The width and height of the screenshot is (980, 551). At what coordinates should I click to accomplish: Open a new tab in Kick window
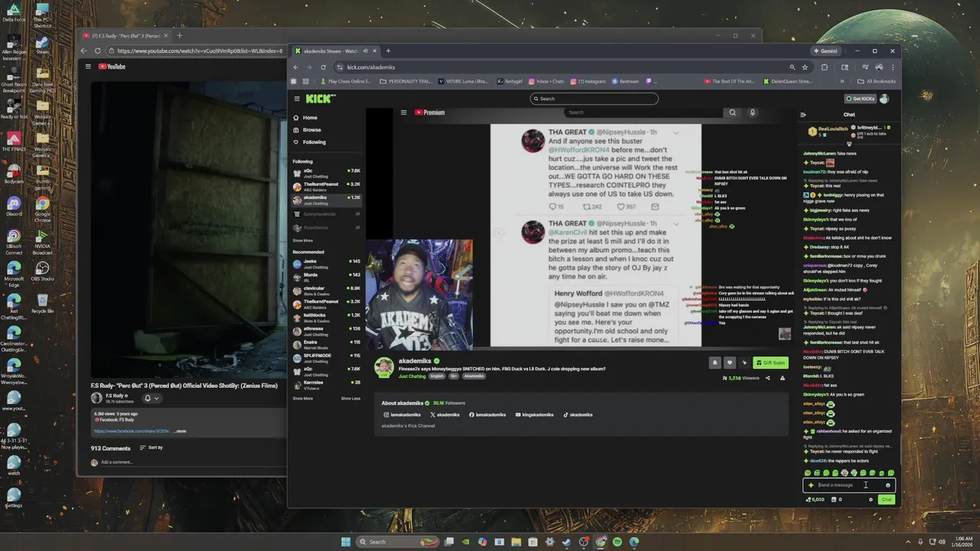point(388,51)
